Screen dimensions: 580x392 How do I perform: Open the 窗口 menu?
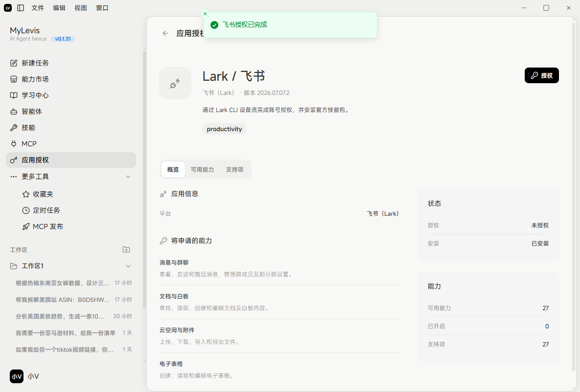click(102, 8)
